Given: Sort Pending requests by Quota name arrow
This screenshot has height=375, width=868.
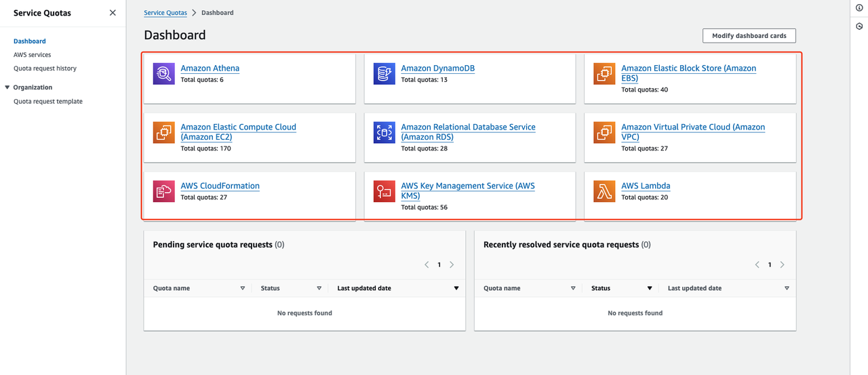Looking at the screenshot, I should (243, 288).
